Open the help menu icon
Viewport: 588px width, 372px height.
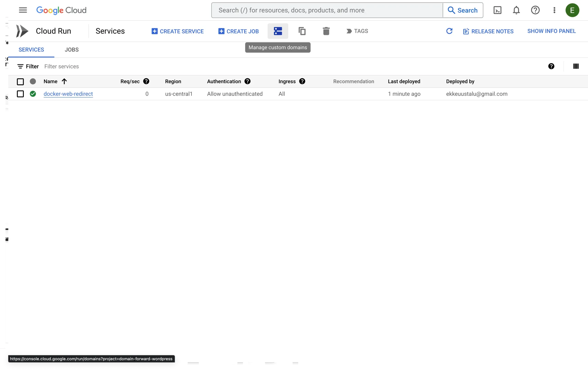tap(535, 10)
